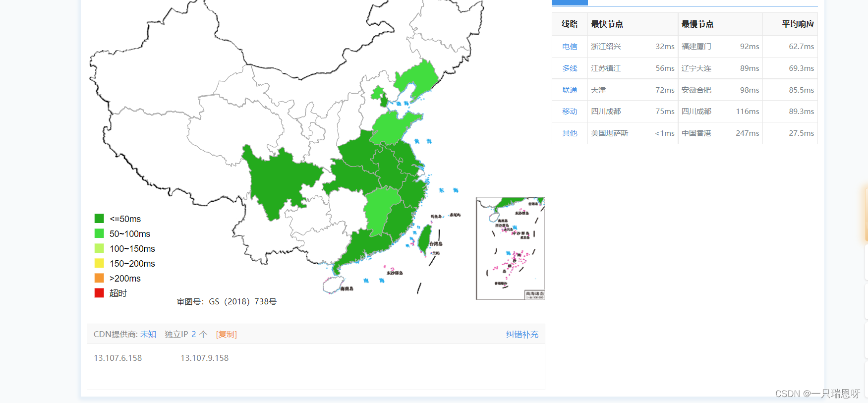Click the 62.7ms average response value
This screenshot has width=868, height=403.
pyautogui.click(x=802, y=47)
